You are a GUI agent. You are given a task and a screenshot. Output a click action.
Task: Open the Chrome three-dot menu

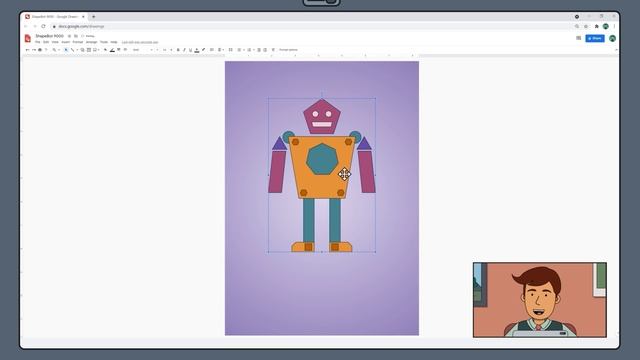coord(614,26)
